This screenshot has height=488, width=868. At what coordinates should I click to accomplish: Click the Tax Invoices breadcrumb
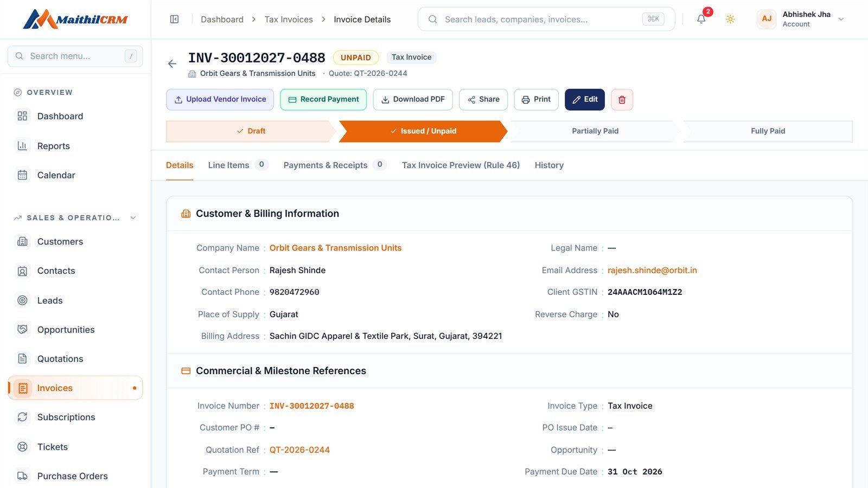289,20
